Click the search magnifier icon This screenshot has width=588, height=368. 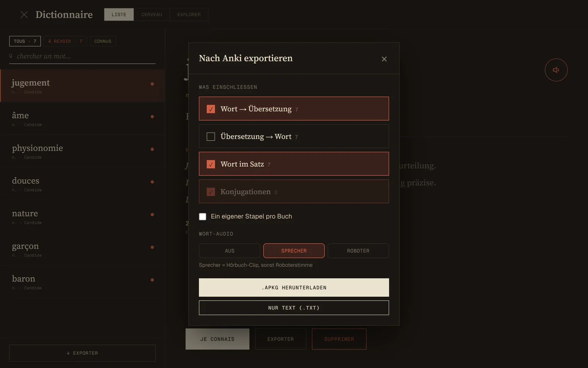[11, 56]
